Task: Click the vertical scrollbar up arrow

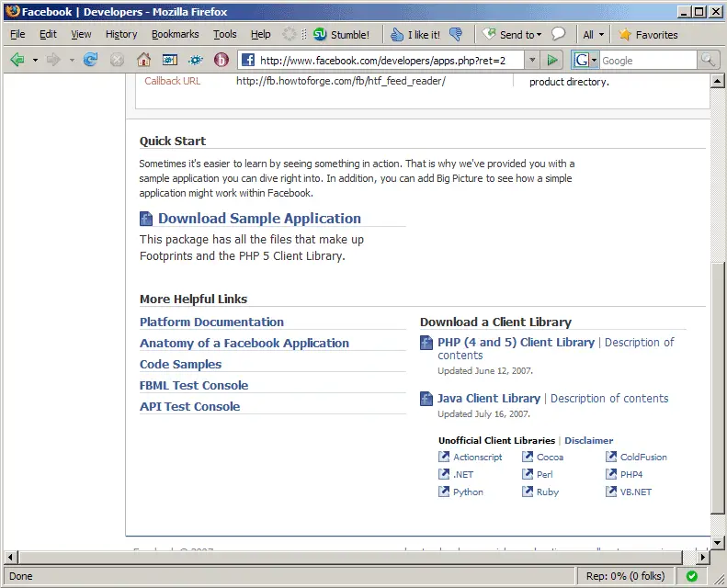Action: (717, 81)
